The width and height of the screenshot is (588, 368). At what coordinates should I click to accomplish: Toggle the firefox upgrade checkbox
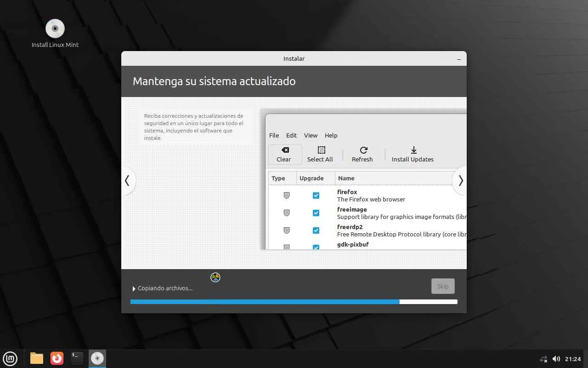pyautogui.click(x=316, y=195)
